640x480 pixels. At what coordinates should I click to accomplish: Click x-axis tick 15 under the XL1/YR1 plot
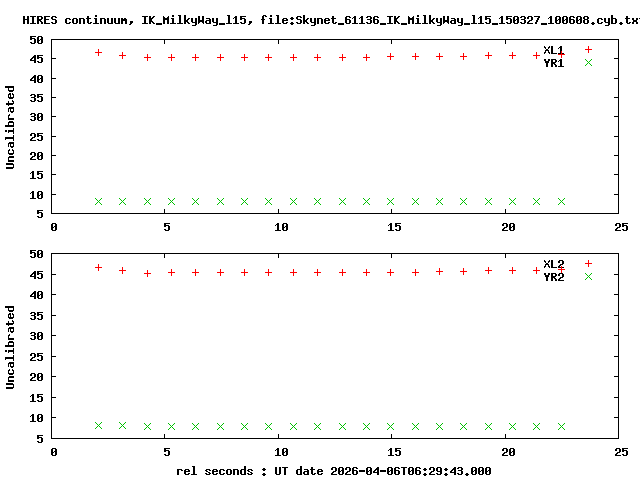point(394,227)
